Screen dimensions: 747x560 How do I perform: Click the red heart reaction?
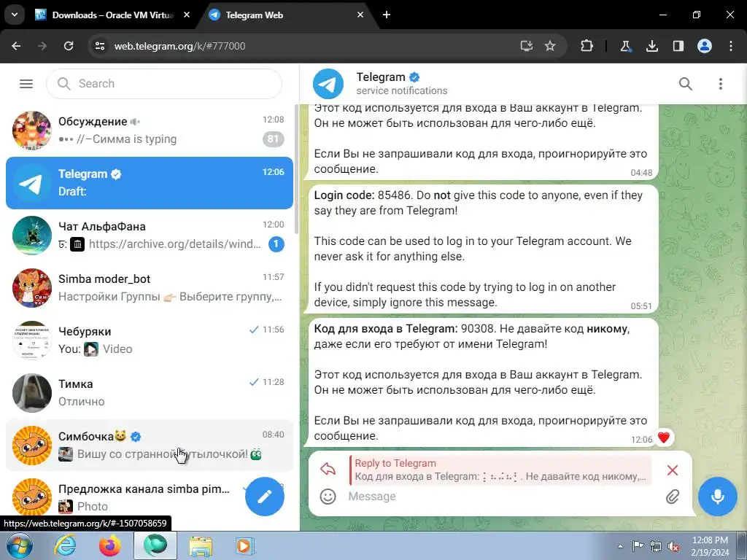click(x=664, y=437)
